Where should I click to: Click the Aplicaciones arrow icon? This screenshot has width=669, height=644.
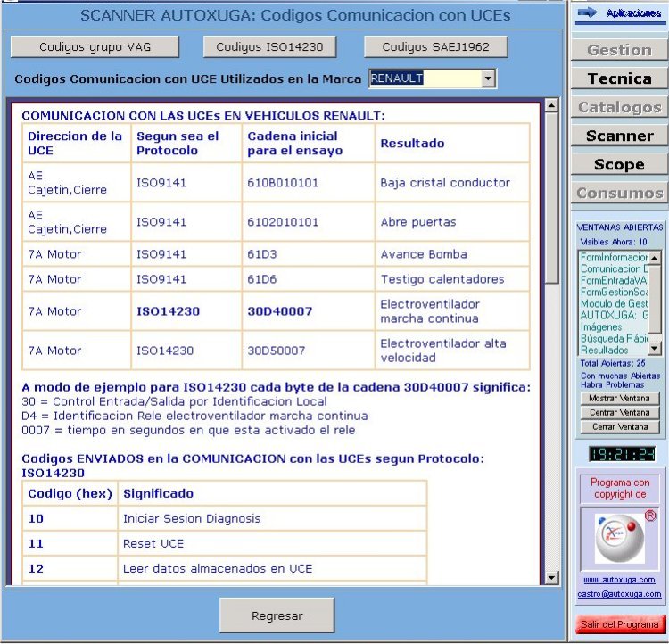(x=587, y=12)
